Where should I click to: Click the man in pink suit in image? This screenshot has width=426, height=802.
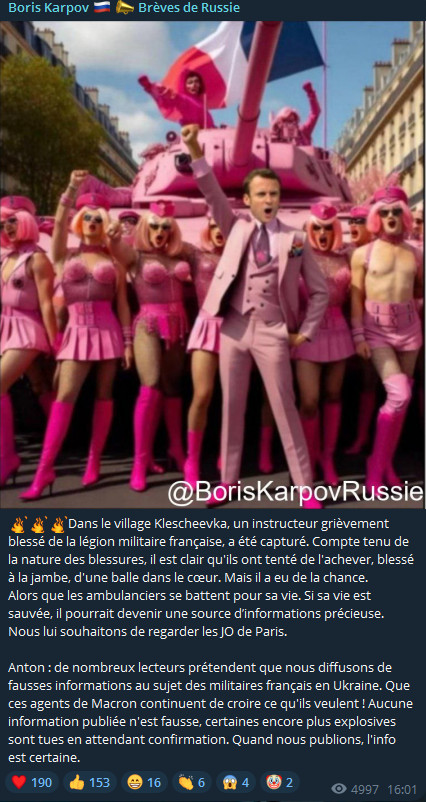(258, 317)
